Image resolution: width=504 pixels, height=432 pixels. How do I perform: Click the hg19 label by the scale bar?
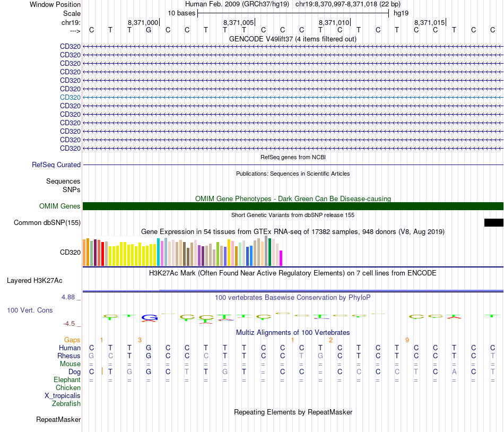[401, 13]
